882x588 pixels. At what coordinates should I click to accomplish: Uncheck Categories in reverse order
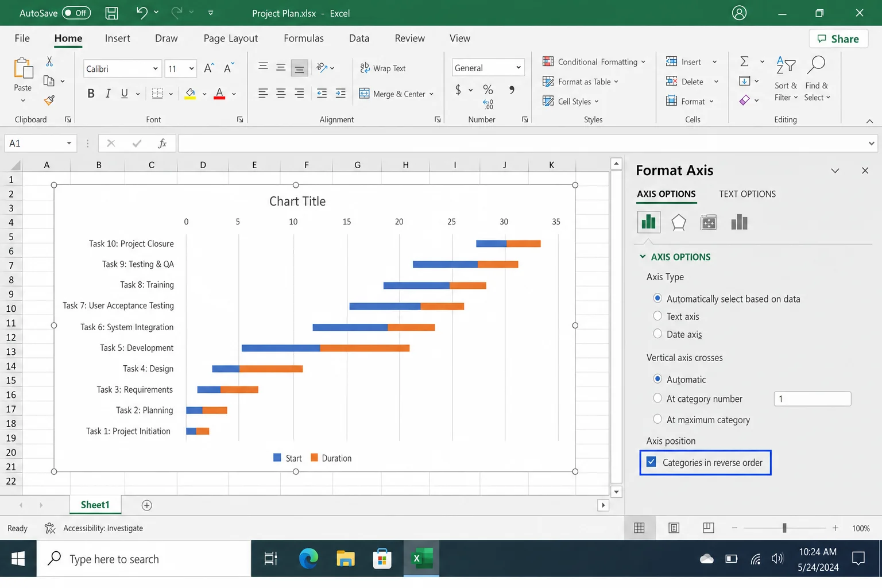[651, 462]
